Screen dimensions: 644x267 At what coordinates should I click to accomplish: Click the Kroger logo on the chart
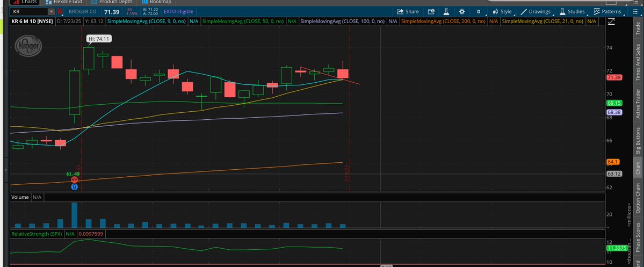tap(28, 46)
